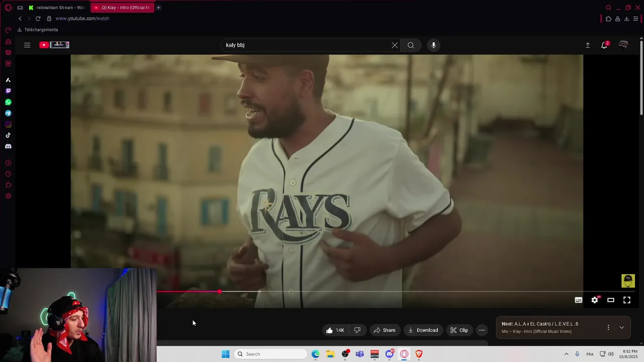Open the Windows Start menu

pos(225,354)
